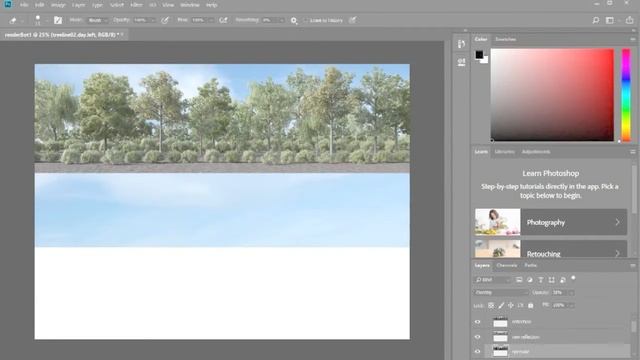The height and width of the screenshot is (360, 640).
Task: Open Color panel options menu
Action: pos(632,39)
